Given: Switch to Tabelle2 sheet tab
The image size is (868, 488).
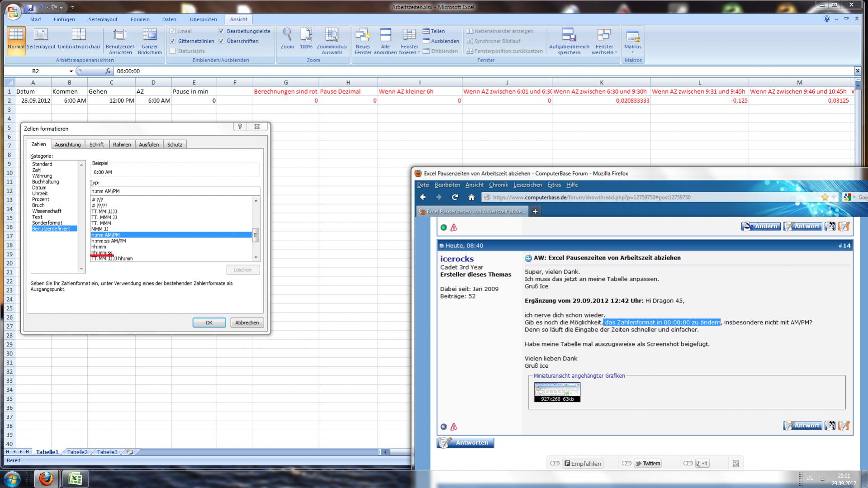Looking at the screenshot, I should coord(77,452).
